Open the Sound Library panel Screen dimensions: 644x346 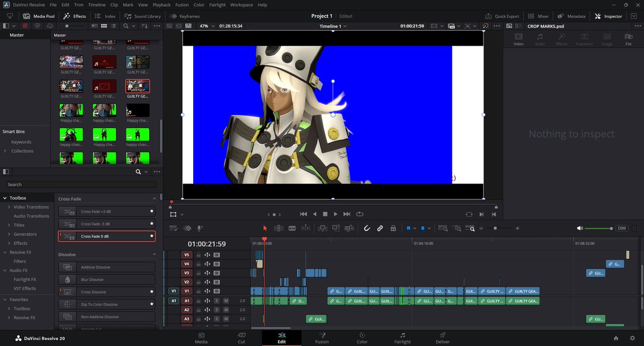(x=143, y=16)
